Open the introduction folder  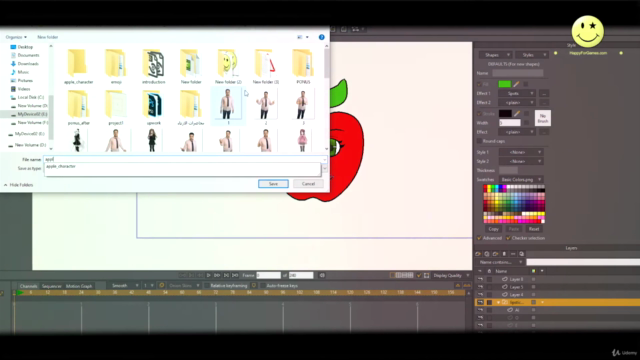coord(153,66)
